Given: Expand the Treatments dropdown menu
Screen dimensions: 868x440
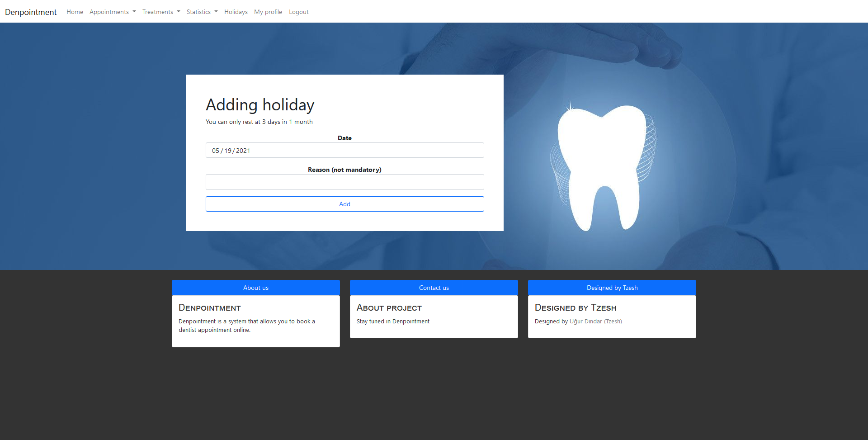Looking at the screenshot, I should pyautogui.click(x=161, y=12).
